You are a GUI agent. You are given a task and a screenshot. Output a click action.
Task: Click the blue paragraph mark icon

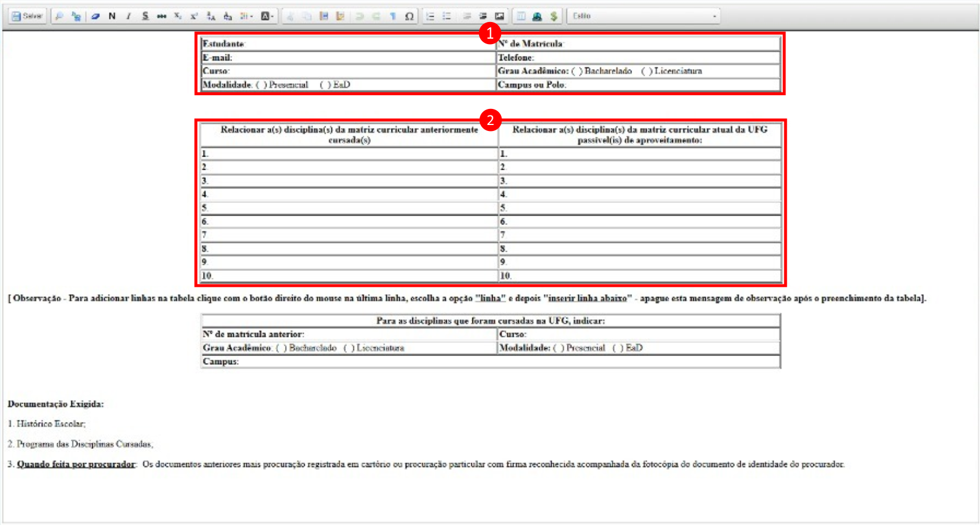tap(393, 16)
